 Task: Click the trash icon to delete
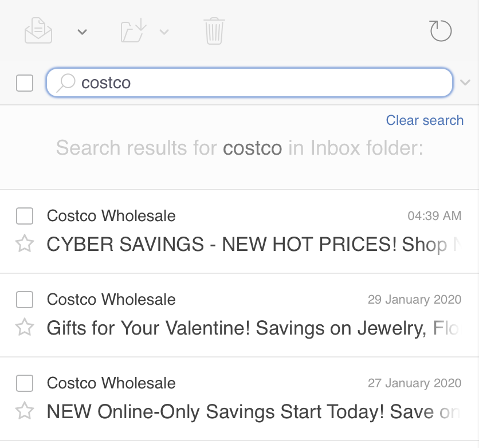coord(214,32)
